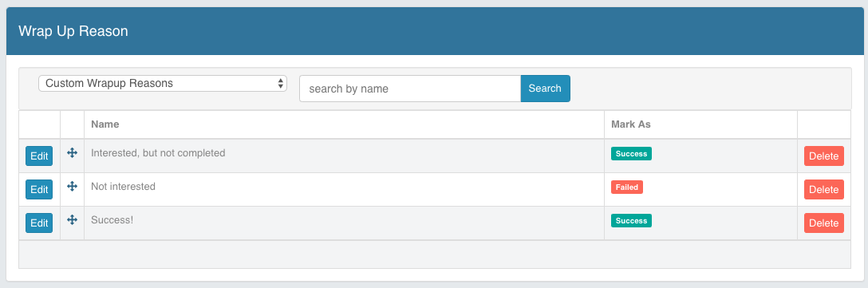The width and height of the screenshot is (868, 288).
Task: Click the Mark As column header
Action: tap(631, 124)
